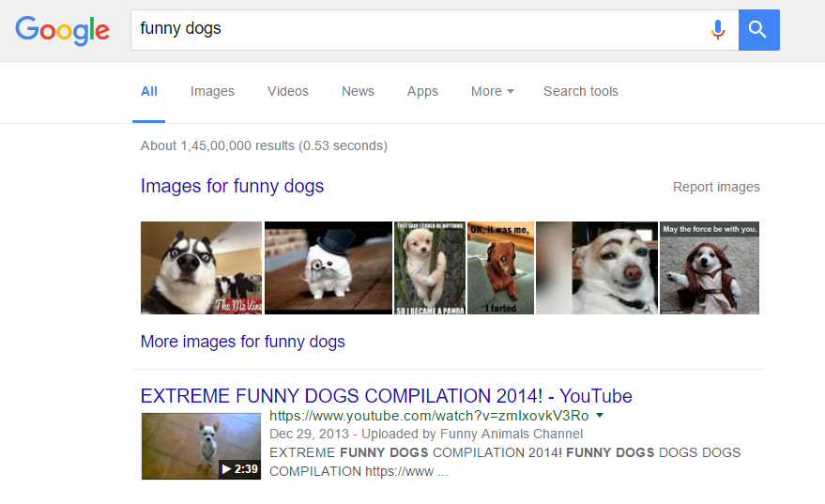This screenshot has width=825, height=504.
Task: Expand the More dropdown menu
Action: point(492,92)
